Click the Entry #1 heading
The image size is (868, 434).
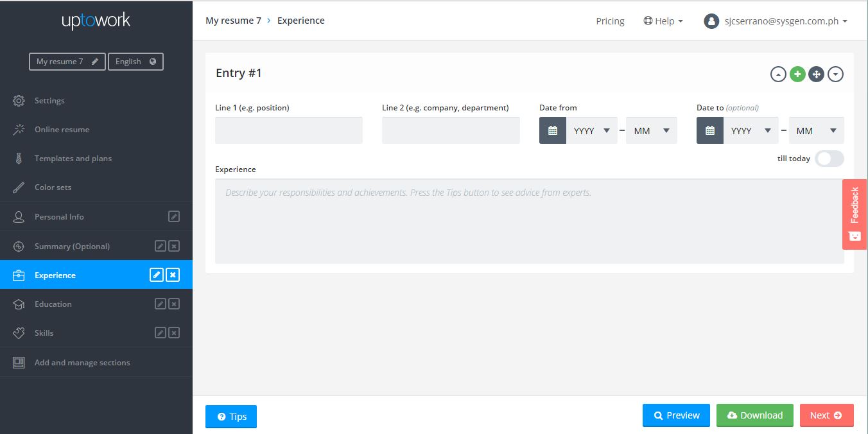pyautogui.click(x=239, y=73)
